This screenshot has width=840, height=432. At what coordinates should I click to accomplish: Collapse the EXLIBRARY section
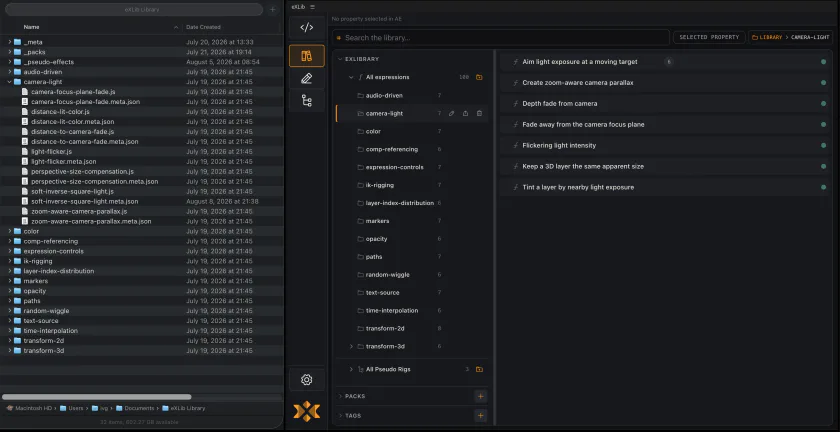(x=340, y=59)
